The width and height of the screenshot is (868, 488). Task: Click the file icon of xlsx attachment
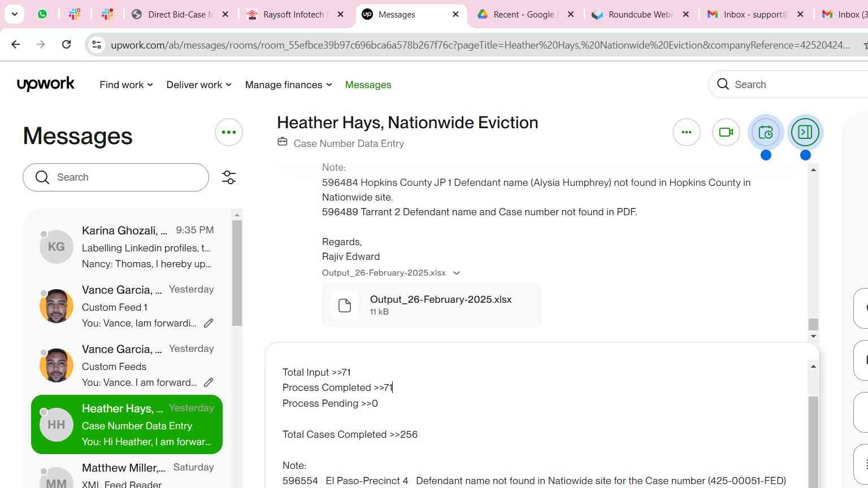click(x=345, y=306)
